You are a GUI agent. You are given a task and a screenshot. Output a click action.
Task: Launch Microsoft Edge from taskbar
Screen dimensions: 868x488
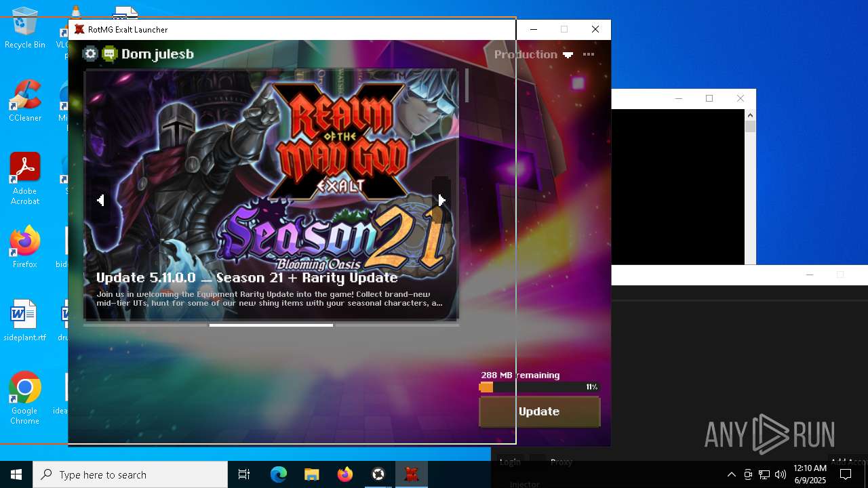[279, 474]
